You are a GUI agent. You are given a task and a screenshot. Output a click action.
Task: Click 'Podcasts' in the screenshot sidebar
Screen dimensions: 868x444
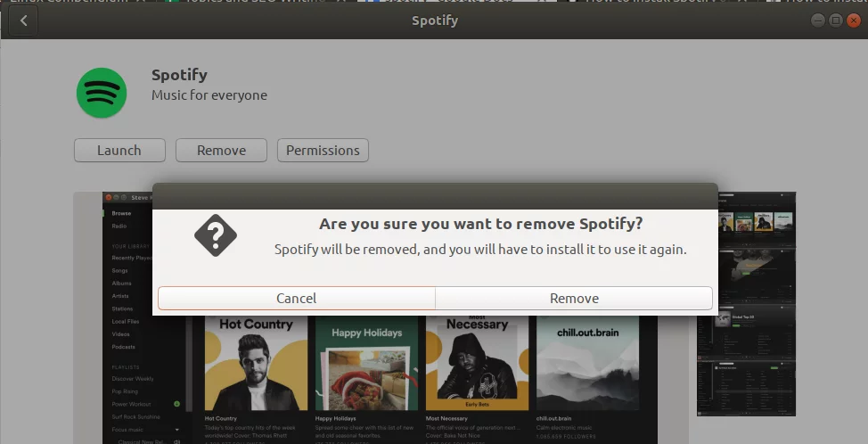[124, 347]
